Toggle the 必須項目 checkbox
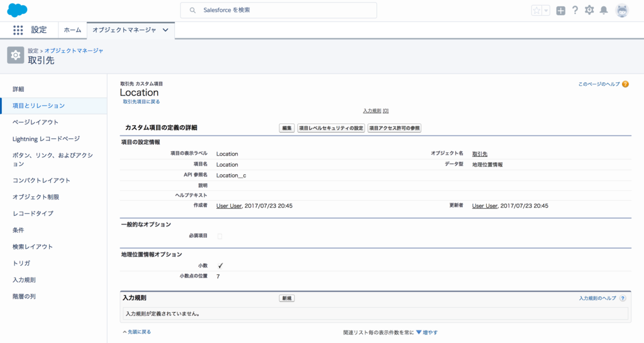This screenshot has height=343, width=644. tap(219, 236)
